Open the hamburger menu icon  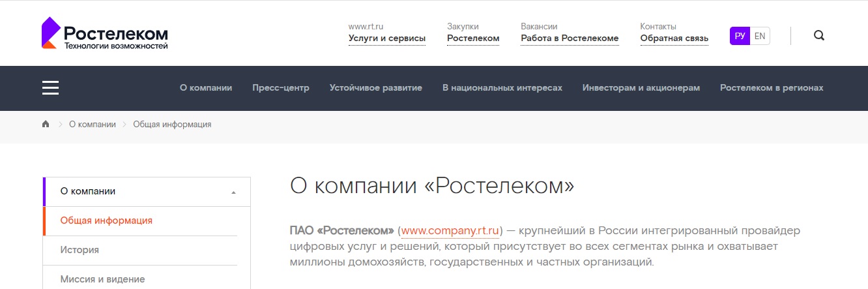coord(51,88)
